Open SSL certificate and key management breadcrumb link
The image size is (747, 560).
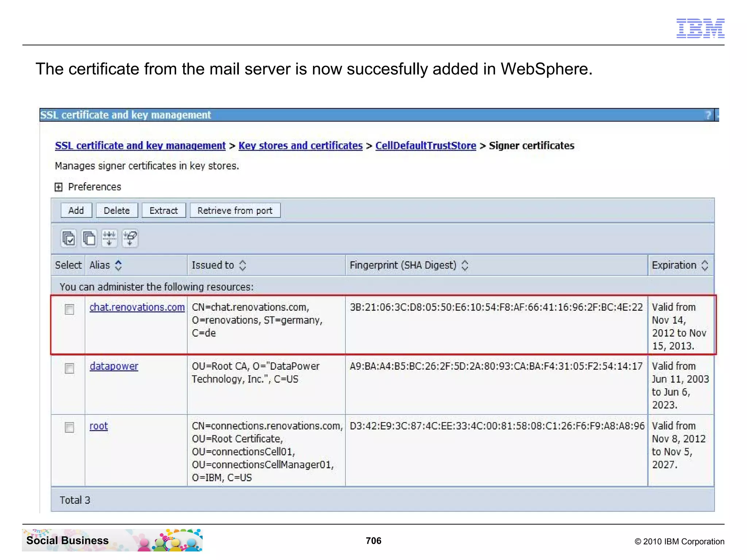[140, 146]
